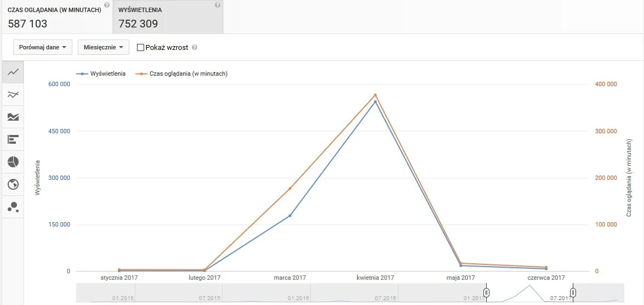Click the czerwca 2017 data point
This screenshot has width=644, height=305.
pyautogui.click(x=546, y=268)
